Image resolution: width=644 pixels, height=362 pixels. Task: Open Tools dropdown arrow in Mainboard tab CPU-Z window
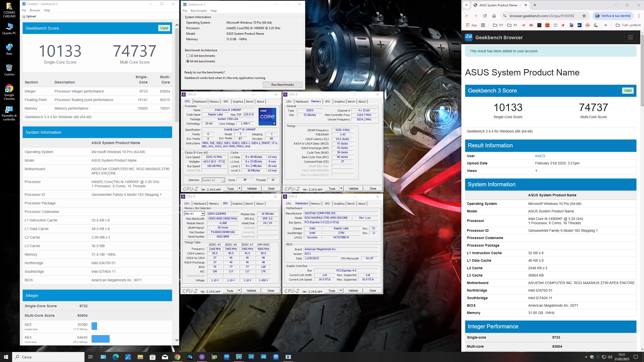(341, 291)
